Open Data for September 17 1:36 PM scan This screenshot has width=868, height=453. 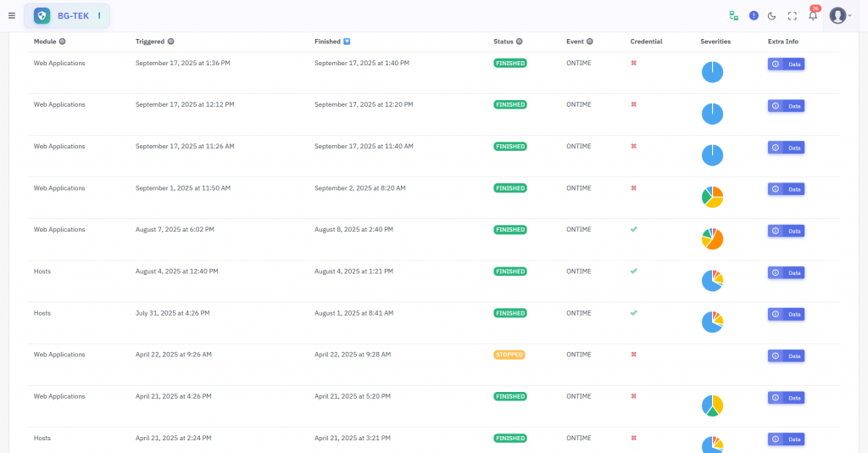[786, 64]
